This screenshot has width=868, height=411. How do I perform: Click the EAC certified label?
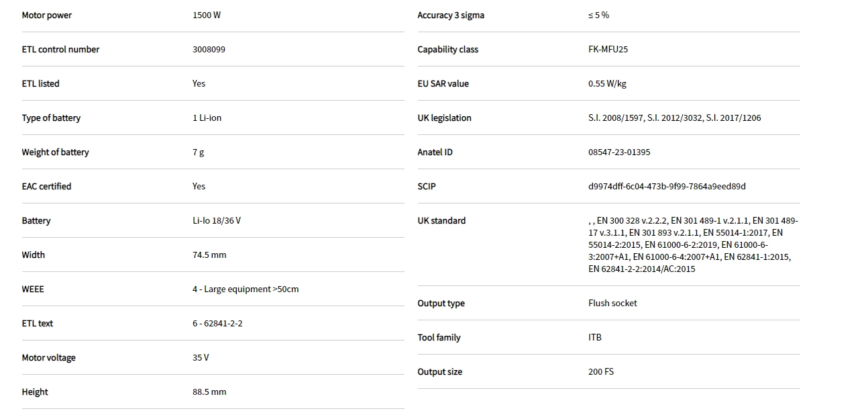click(x=46, y=187)
